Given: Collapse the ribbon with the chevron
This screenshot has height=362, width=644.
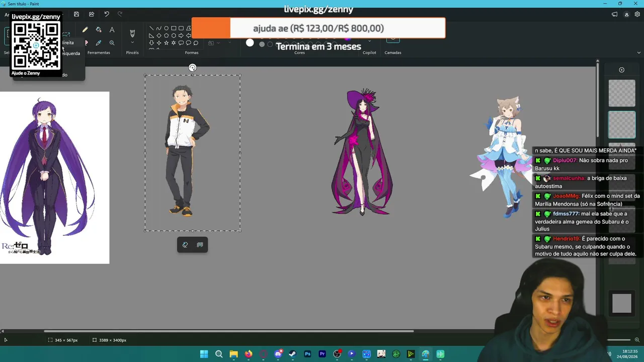Looking at the screenshot, I should point(639,52).
